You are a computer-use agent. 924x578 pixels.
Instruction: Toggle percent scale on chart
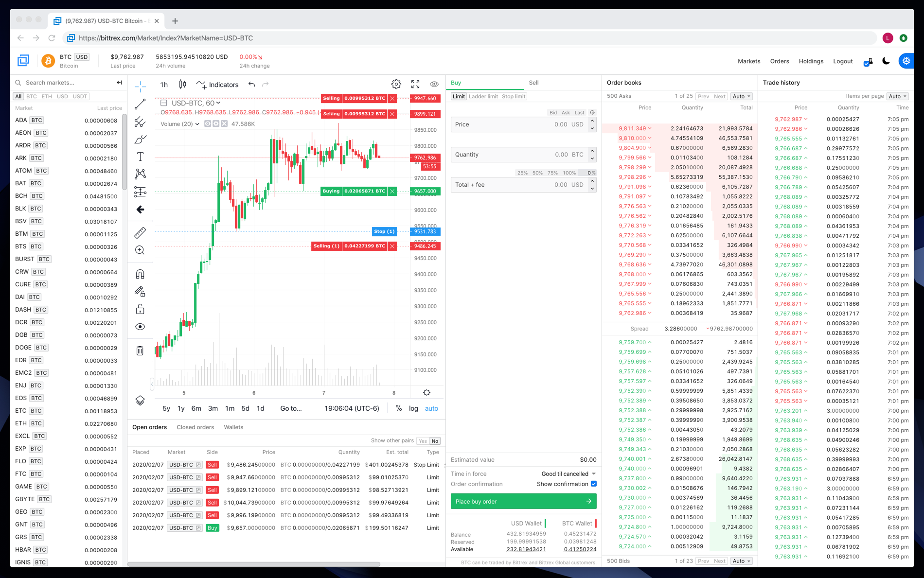[399, 408]
